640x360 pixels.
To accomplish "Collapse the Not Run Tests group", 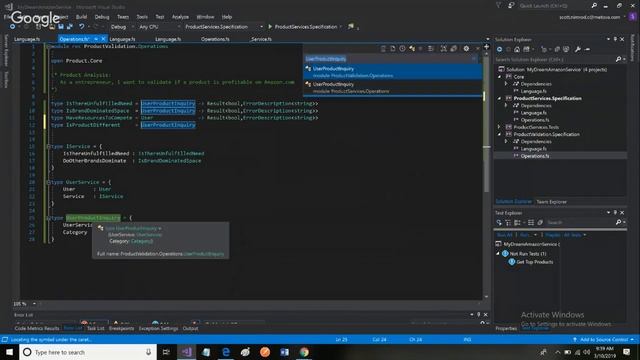I will click(498, 253).
